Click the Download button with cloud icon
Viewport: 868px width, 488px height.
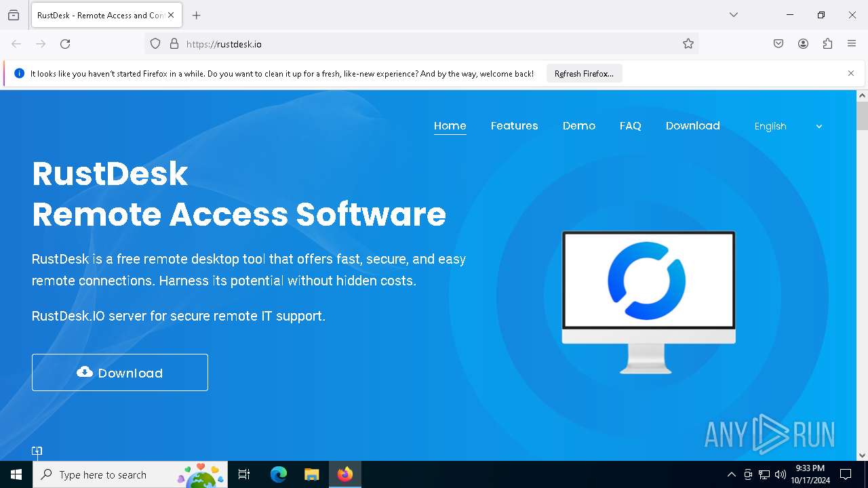(120, 372)
